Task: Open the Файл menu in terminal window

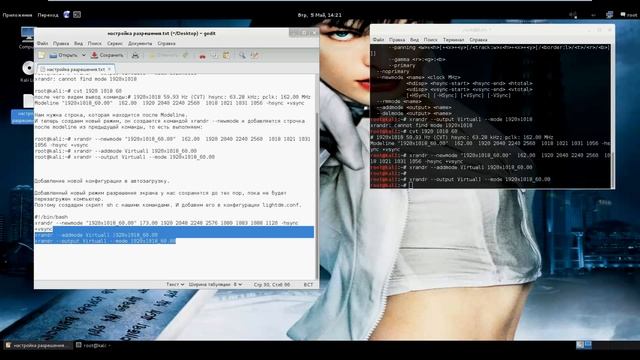Action: point(378,40)
